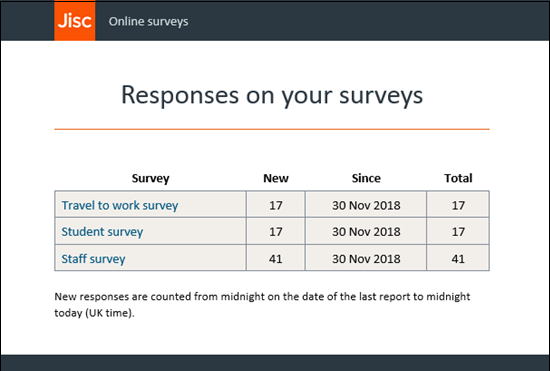This screenshot has height=371, width=550.
Task: Click Since date for Student survey
Action: [366, 231]
